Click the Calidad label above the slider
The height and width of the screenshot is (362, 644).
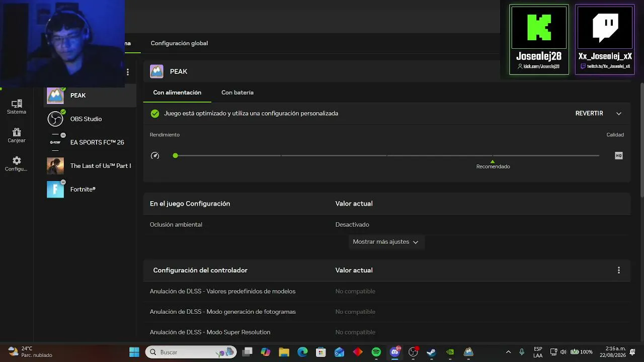tap(615, 135)
